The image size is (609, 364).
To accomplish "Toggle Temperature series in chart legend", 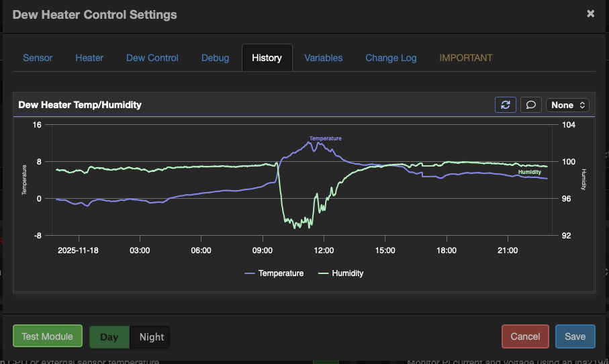I will [274, 273].
